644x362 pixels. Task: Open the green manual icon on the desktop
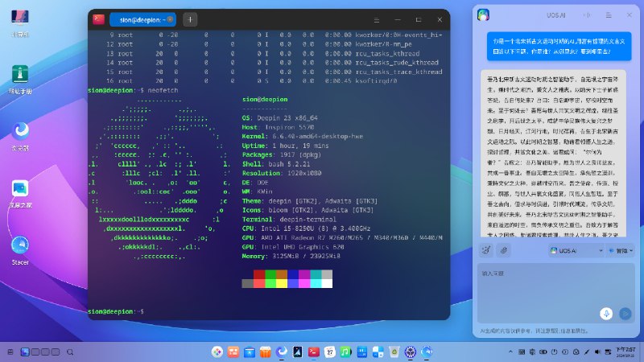click(20, 80)
